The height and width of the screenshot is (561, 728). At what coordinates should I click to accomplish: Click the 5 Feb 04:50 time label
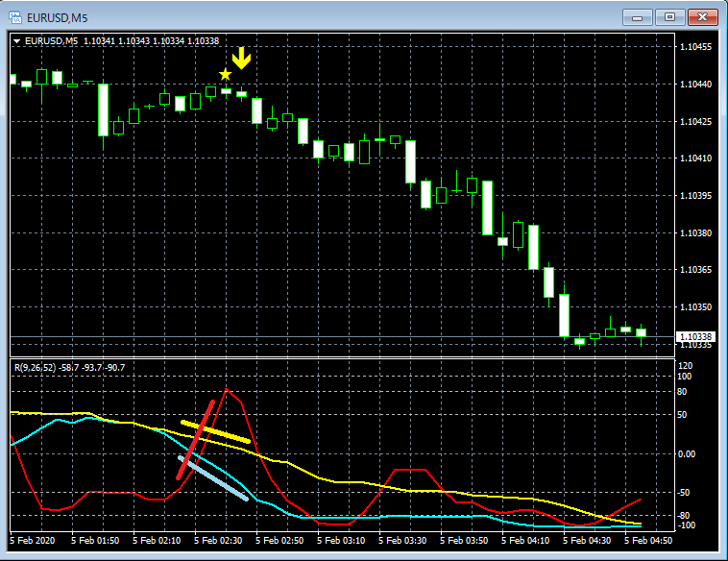click(648, 541)
